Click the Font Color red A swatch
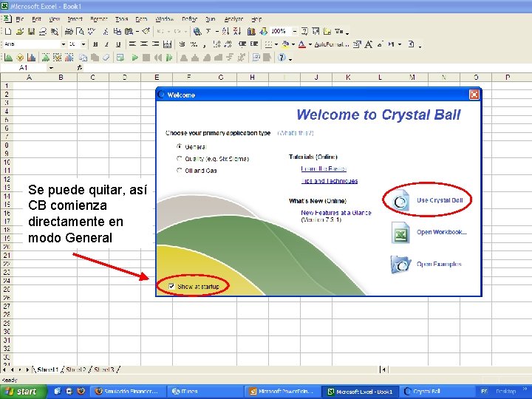The height and width of the screenshot is (399, 532). 302,44
